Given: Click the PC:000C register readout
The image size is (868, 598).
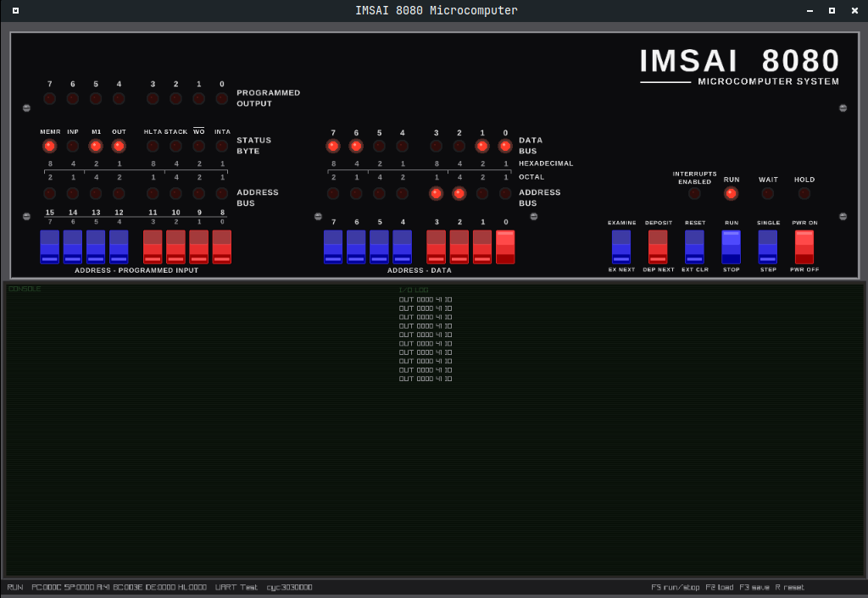Looking at the screenshot, I should pyautogui.click(x=47, y=588).
